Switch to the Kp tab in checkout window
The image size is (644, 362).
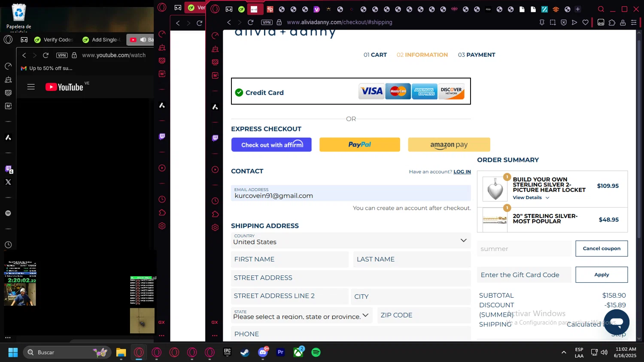click(x=270, y=9)
